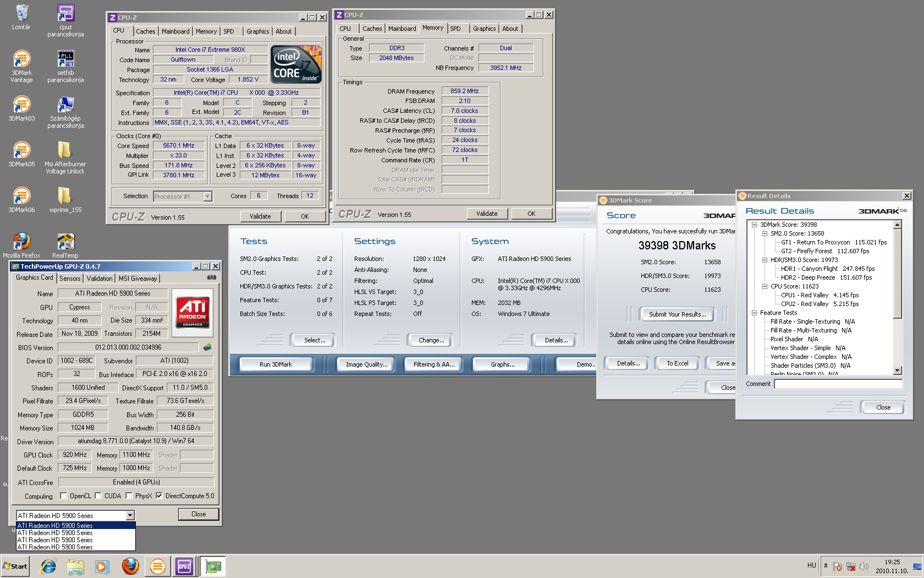This screenshot has width=924, height=578.
Task: Switch to the Sensors tab in GPU-Z
Action: point(70,279)
